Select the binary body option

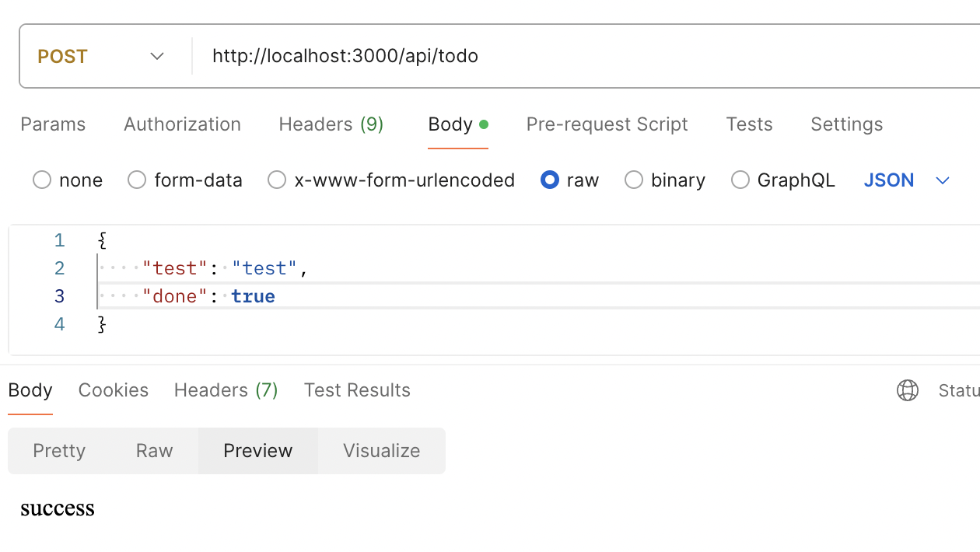tap(634, 180)
